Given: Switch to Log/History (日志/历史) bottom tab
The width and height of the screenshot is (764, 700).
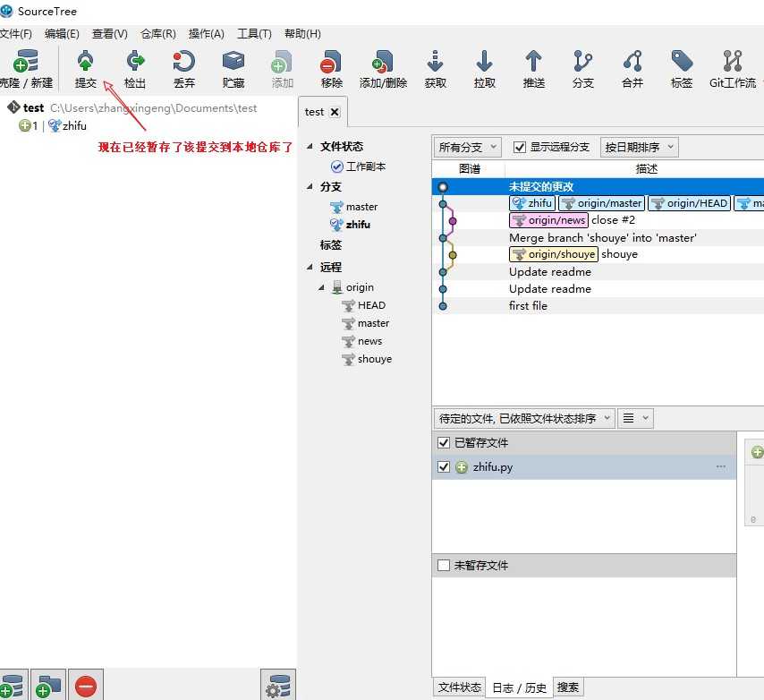Looking at the screenshot, I should [x=519, y=687].
